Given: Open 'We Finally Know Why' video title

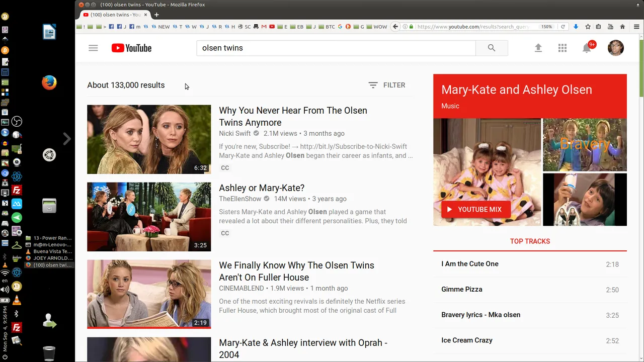Looking at the screenshot, I should (296, 271).
